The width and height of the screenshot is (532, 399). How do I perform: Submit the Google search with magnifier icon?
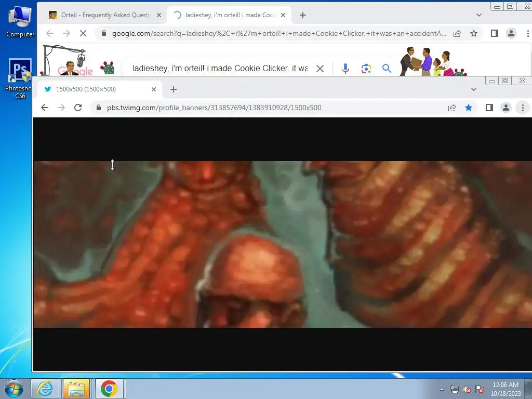(387, 69)
